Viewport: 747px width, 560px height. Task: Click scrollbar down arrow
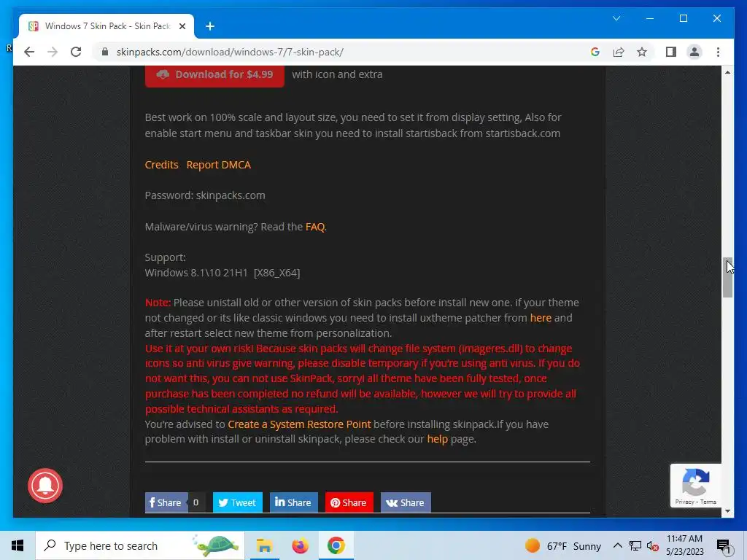click(727, 511)
